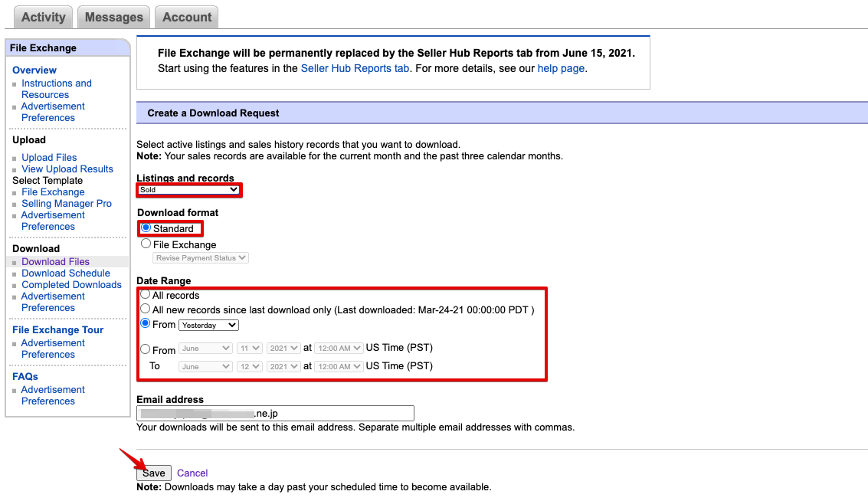This screenshot has height=501, width=868.
Task: Open Selling Manager Pro template link
Action: 67,204
